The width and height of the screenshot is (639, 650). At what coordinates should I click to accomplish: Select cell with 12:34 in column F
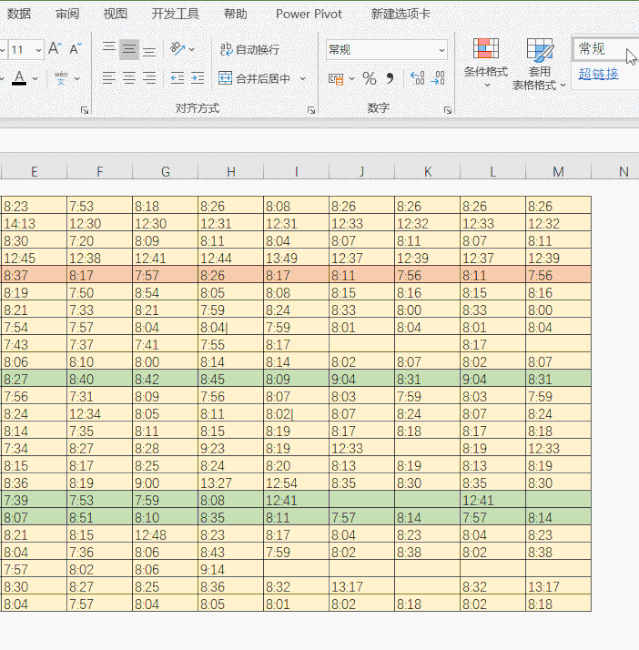click(x=100, y=414)
